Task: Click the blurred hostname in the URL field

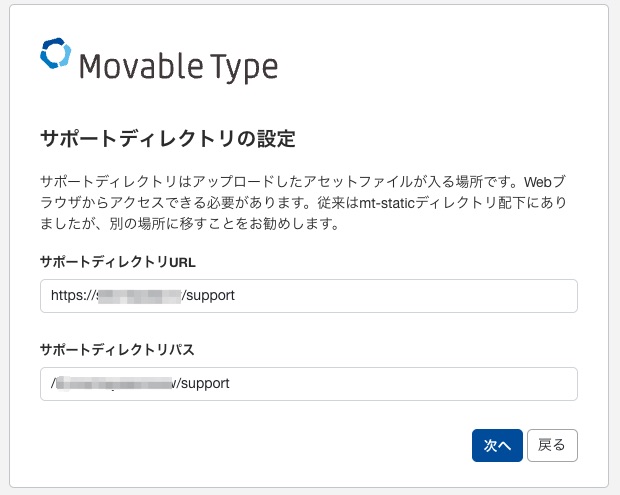Action: tap(138, 296)
